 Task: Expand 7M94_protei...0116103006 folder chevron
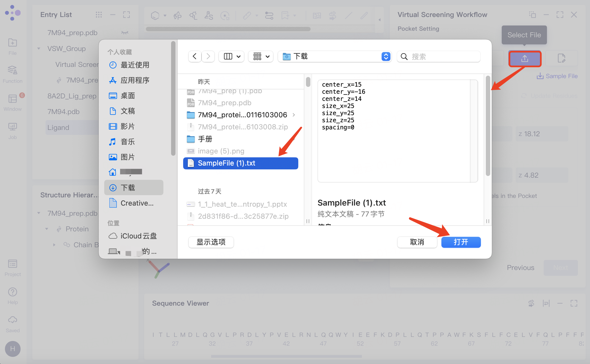294,115
